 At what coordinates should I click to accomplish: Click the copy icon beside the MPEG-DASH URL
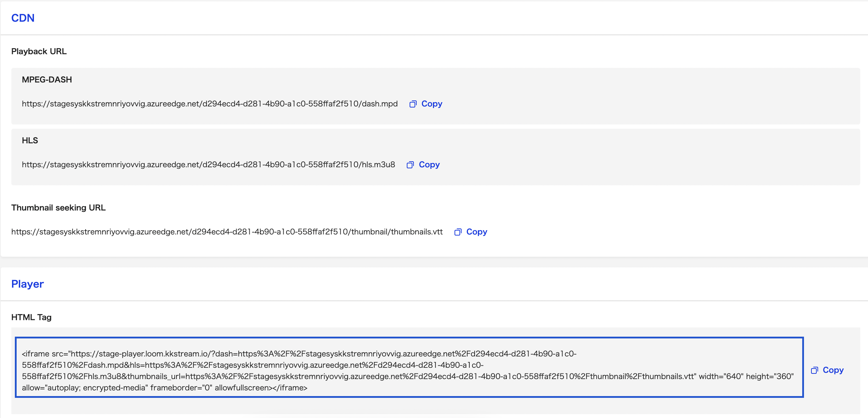pyautogui.click(x=413, y=104)
